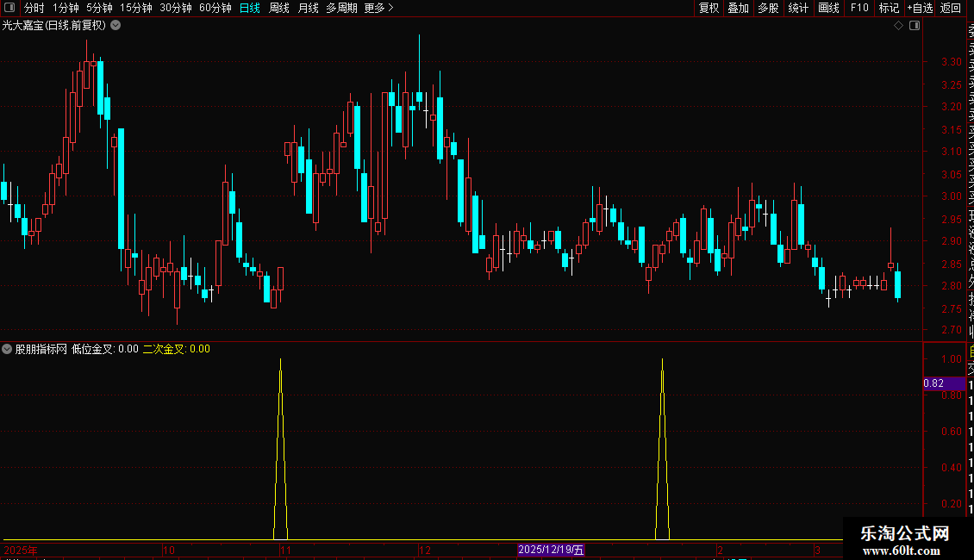Click the 1.00 indicator axis label
Screen dimensions: 974x560
(951, 359)
